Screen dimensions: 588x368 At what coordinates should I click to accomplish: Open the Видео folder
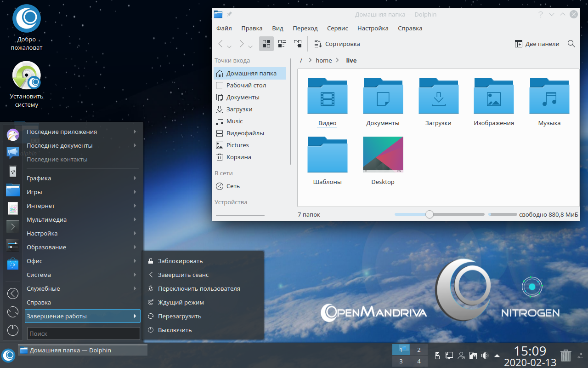328,102
